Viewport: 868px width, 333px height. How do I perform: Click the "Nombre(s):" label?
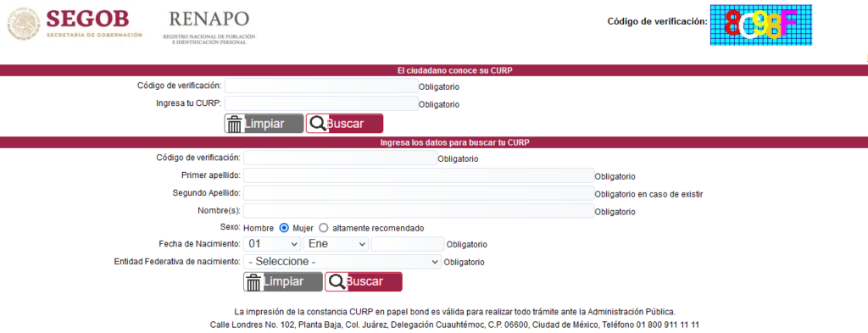tap(220, 211)
